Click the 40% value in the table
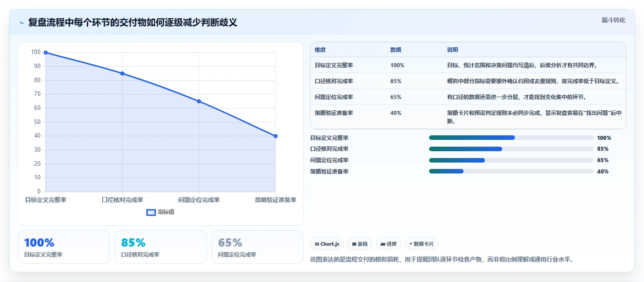Viewport: 644px width, 282px height. [x=396, y=113]
